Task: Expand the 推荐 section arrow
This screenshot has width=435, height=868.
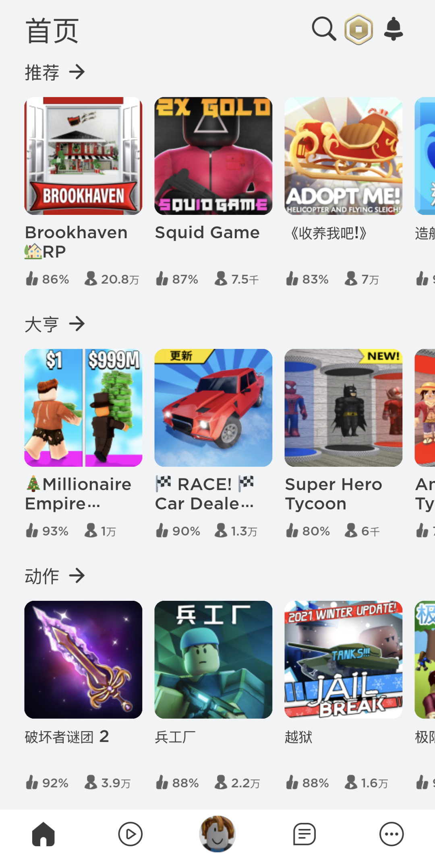Action: 77,72
